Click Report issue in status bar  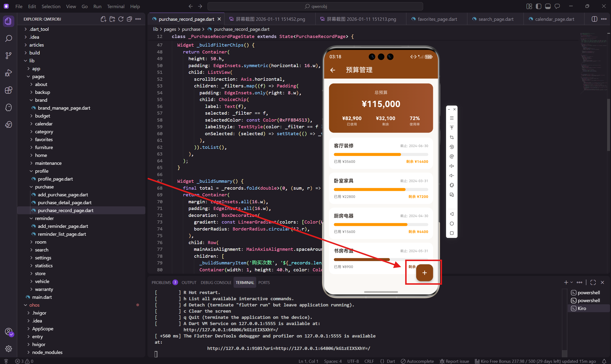pos(454,361)
